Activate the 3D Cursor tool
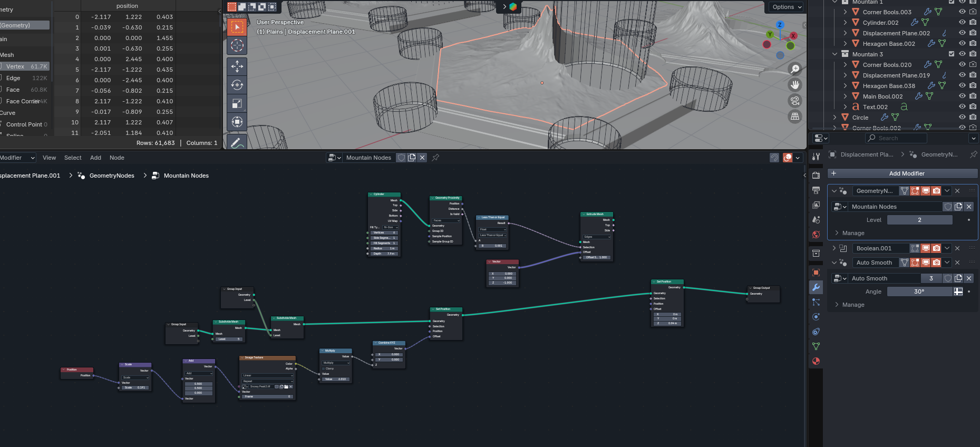 (x=237, y=46)
